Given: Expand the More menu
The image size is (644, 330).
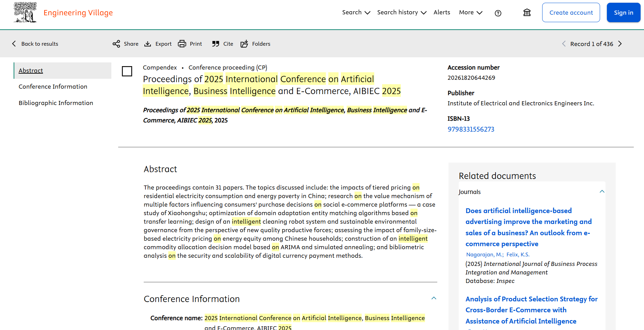Looking at the screenshot, I should click(471, 13).
